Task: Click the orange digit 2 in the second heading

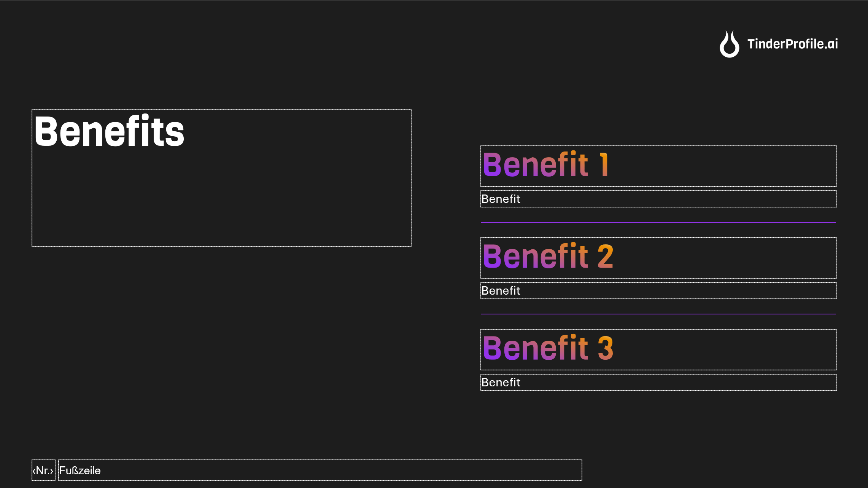Action: click(x=605, y=257)
